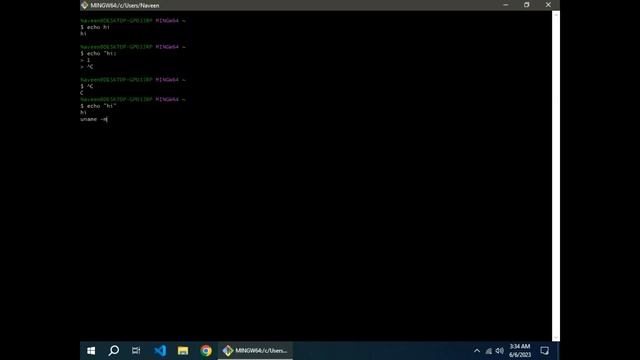Restore down the MINGW64 terminal window
The width and height of the screenshot is (640, 360).
[x=527, y=5]
